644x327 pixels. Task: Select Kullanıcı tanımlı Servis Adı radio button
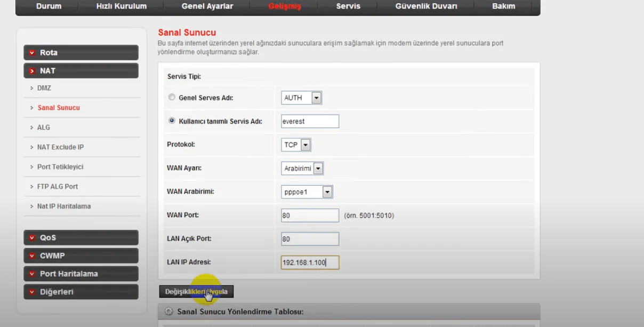point(172,121)
